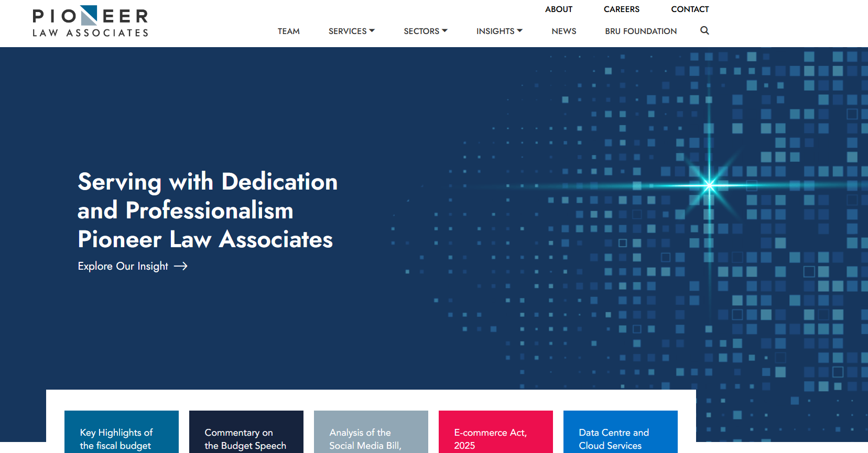Click the Pioneer Law Associates logo
Image resolution: width=868 pixels, height=453 pixels.
click(90, 21)
